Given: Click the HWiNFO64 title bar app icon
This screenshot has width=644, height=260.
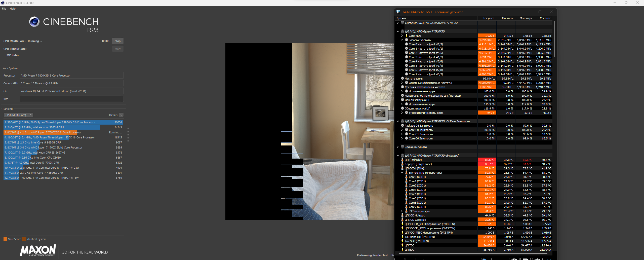Looking at the screenshot, I should point(398,12).
